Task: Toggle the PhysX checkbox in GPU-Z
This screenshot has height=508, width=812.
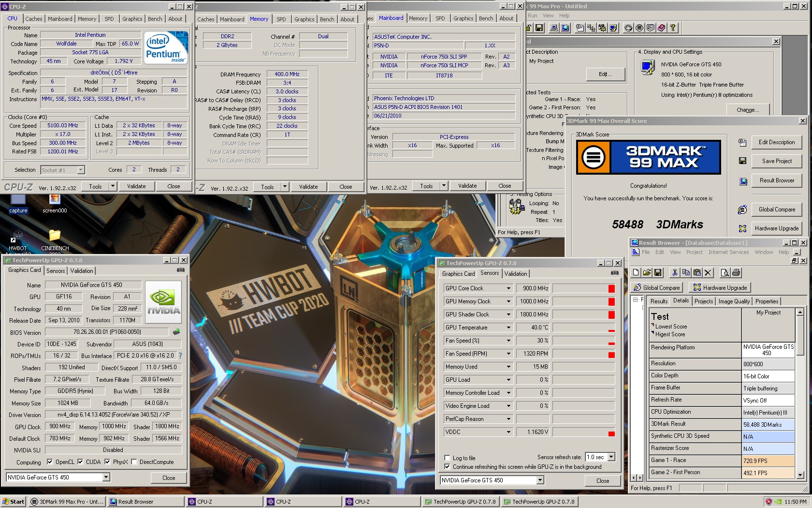Action: [x=107, y=462]
